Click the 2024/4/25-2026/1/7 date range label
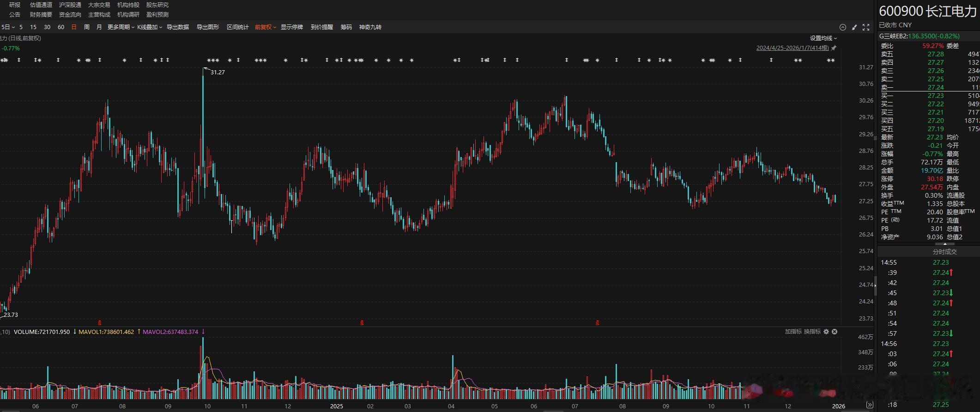 point(792,48)
